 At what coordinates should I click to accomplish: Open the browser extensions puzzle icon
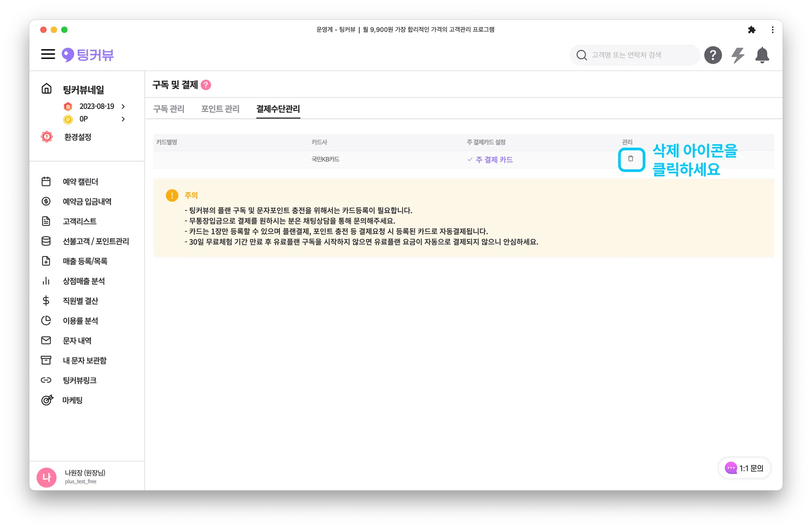coord(752,30)
